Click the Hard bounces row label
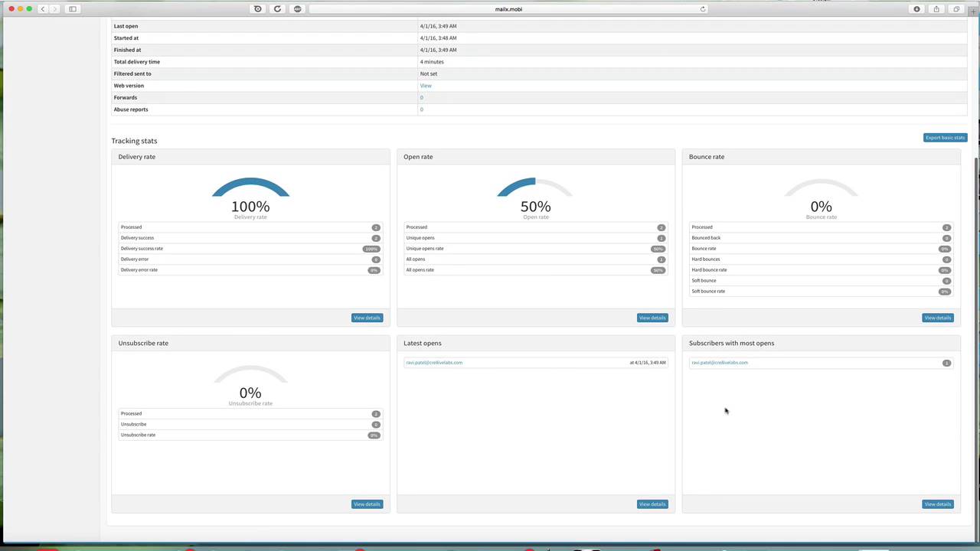The image size is (980, 551). tap(706, 259)
